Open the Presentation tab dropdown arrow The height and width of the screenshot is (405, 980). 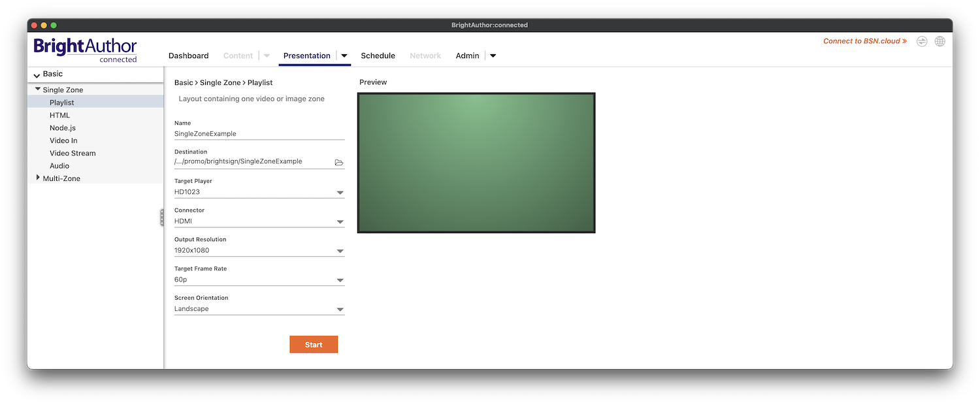pyautogui.click(x=344, y=56)
